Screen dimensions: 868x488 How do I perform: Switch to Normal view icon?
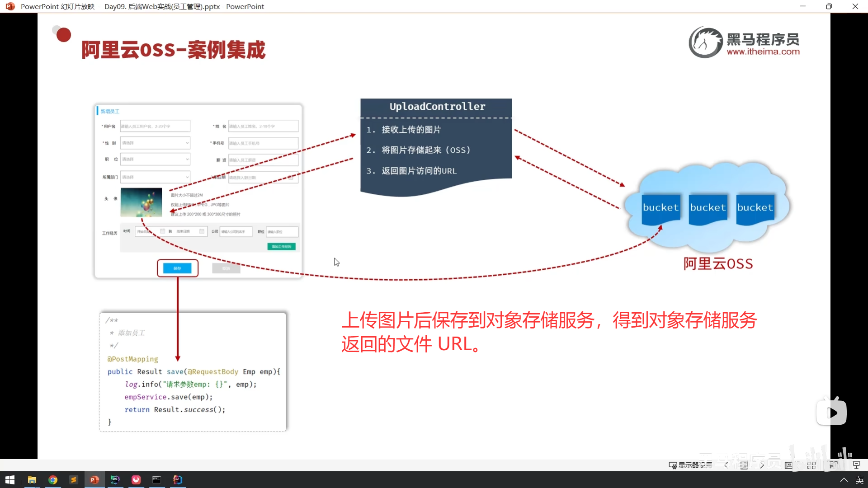pos(788,465)
